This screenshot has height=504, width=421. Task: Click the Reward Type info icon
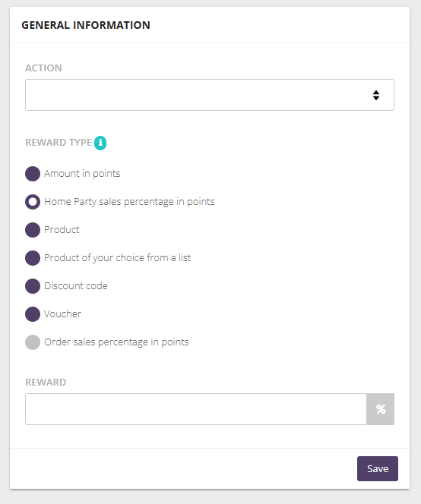tap(100, 143)
